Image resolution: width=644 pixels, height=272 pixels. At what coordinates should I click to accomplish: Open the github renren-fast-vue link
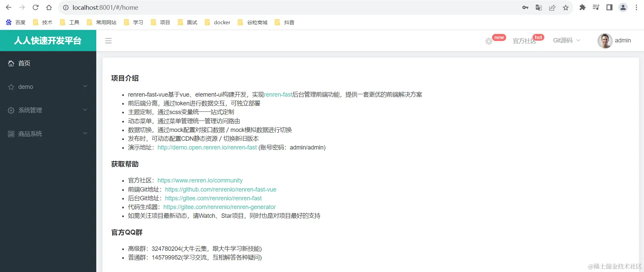[x=221, y=190]
